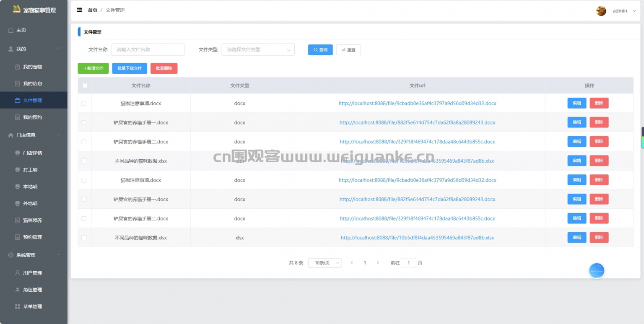The width and height of the screenshot is (644, 324).
Task: Select the checkbox beside 不同品种的猫咪数据.xlsx
Action: pos(84,161)
